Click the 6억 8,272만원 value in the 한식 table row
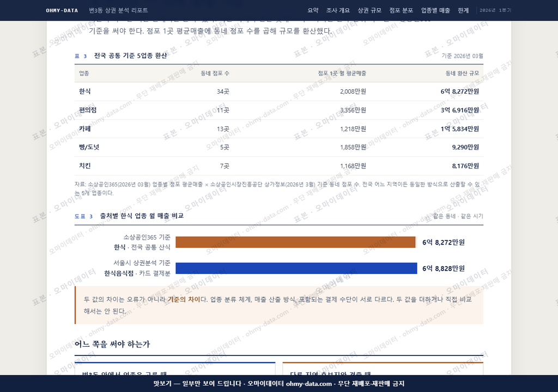The image size is (558, 392). [x=459, y=91]
